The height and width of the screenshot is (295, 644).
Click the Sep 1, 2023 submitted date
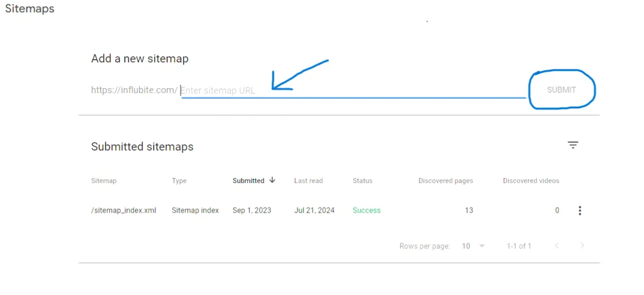(252, 210)
